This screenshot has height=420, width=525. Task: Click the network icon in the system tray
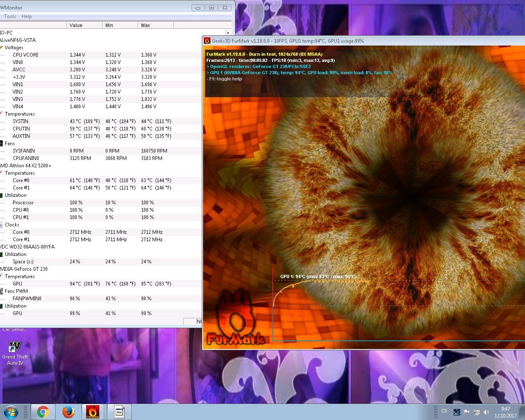tap(477, 412)
